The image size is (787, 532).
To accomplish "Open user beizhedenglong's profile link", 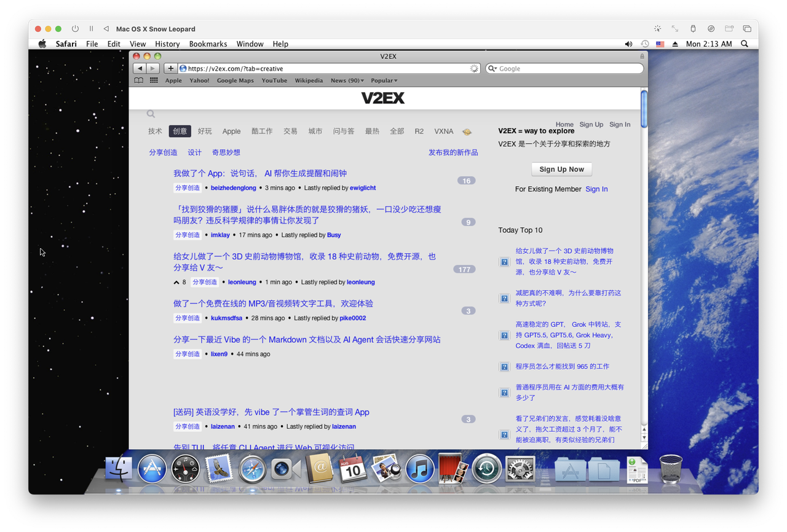I will point(234,188).
